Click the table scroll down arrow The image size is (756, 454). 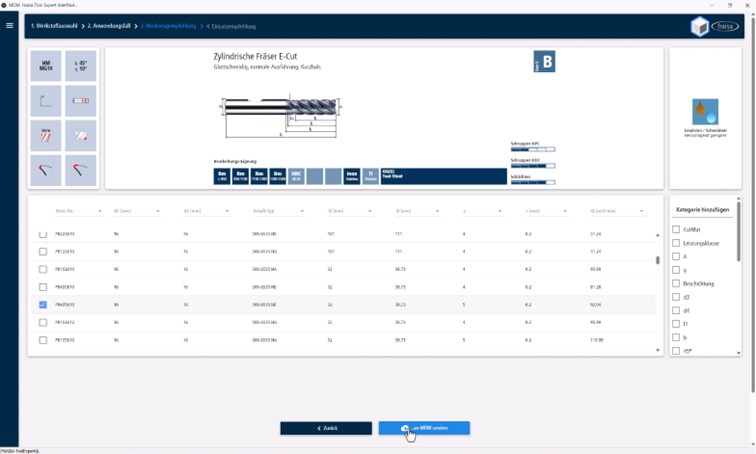pyautogui.click(x=658, y=350)
